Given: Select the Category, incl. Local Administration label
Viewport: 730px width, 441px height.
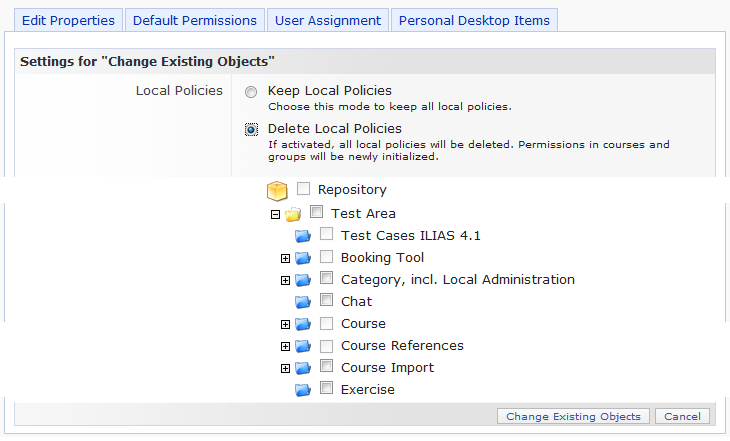Looking at the screenshot, I should 457,280.
